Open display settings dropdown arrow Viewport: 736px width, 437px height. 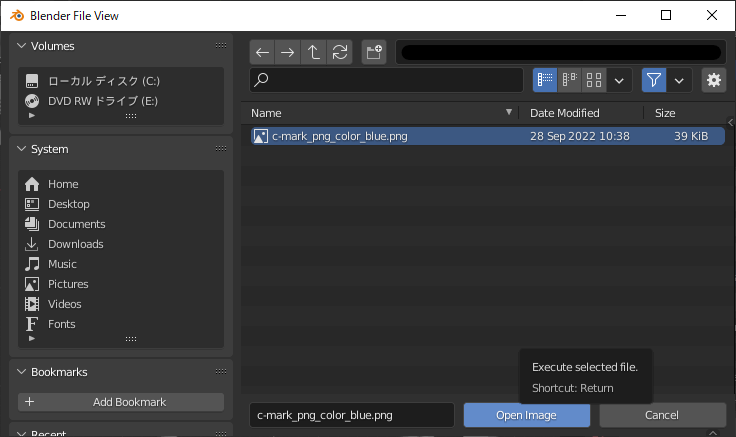[x=619, y=80]
